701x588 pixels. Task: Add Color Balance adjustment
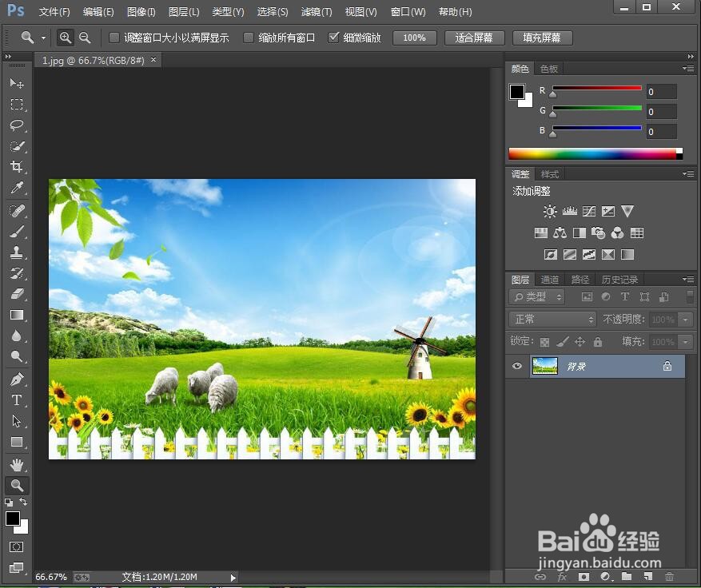pyautogui.click(x=560, y=232)
